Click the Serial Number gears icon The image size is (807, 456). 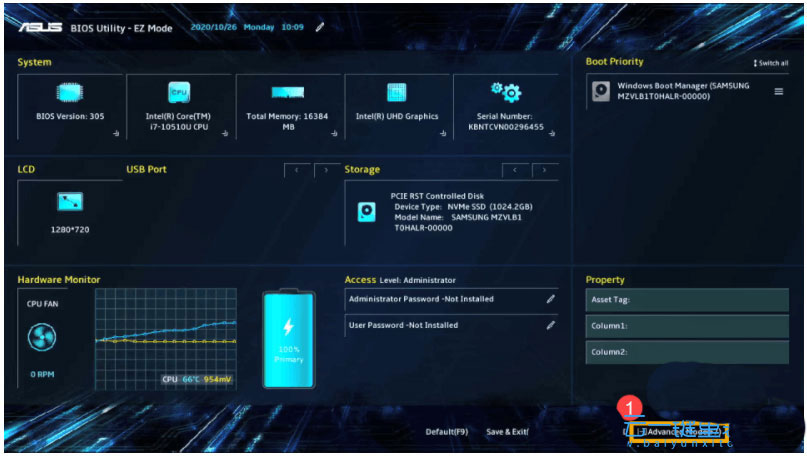pyautogui.click(x=506, y=92)
